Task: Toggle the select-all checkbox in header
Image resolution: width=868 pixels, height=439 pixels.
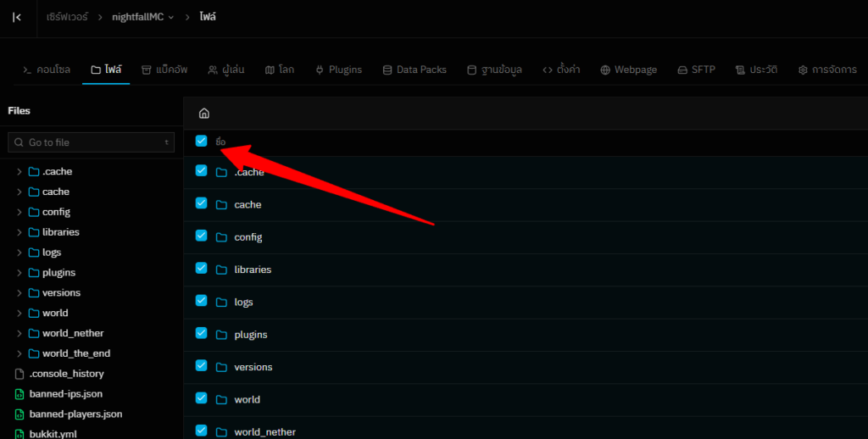Action: [x=201, y=141]
